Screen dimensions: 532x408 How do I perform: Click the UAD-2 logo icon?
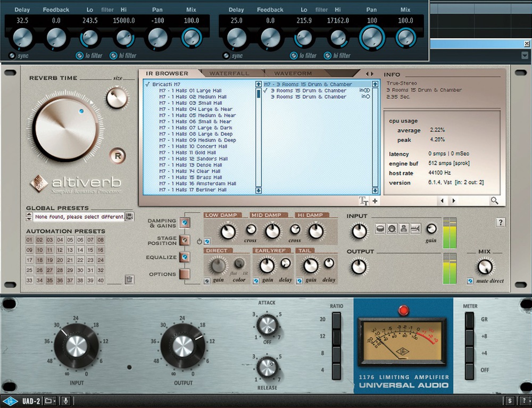[11, 401]
